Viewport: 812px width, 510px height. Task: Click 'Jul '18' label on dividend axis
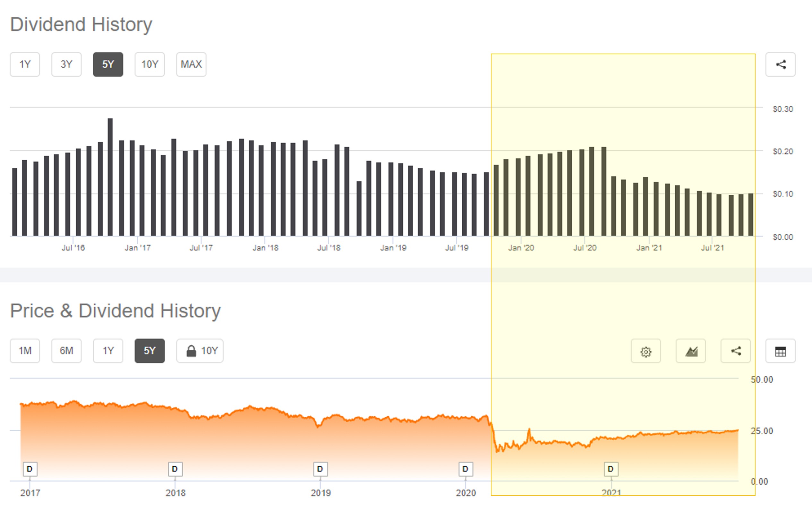click(329, 248)
